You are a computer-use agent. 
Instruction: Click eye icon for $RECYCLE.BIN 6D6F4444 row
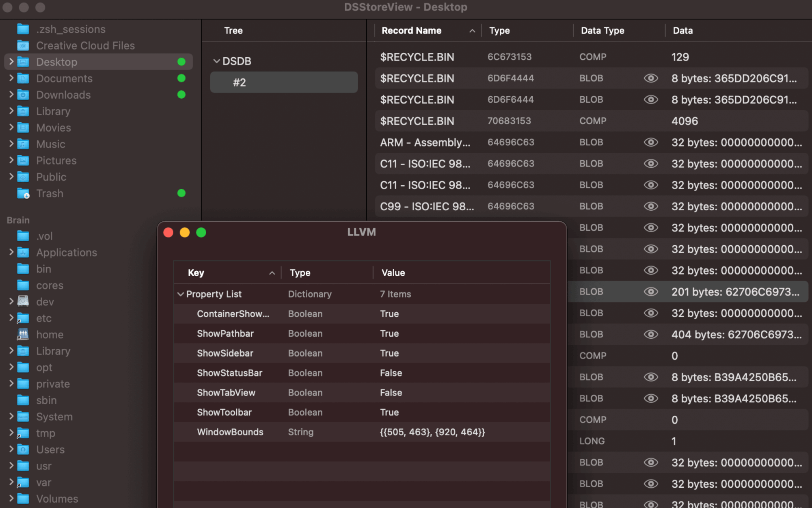(651, 78)
